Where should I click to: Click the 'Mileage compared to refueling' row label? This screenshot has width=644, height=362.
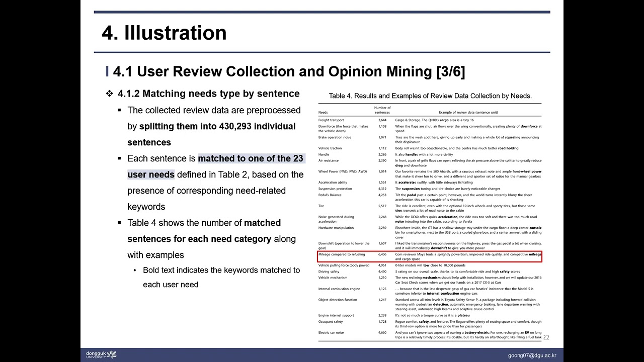342,254
